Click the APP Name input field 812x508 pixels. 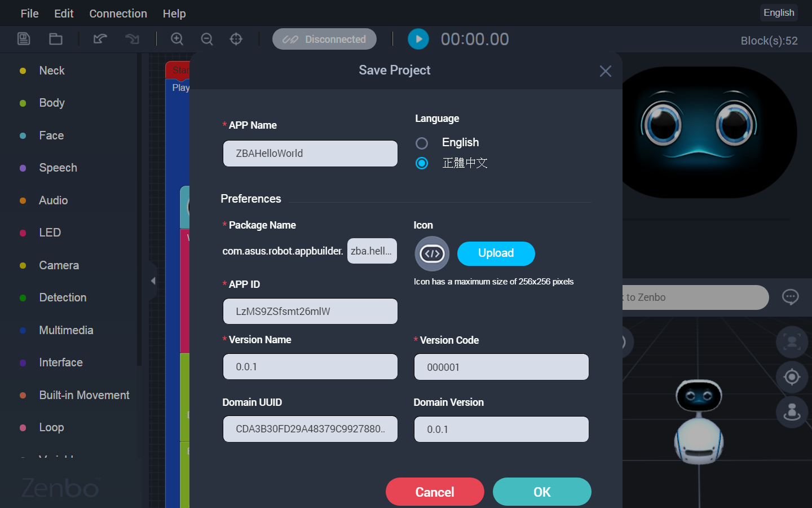click(310, 154)
